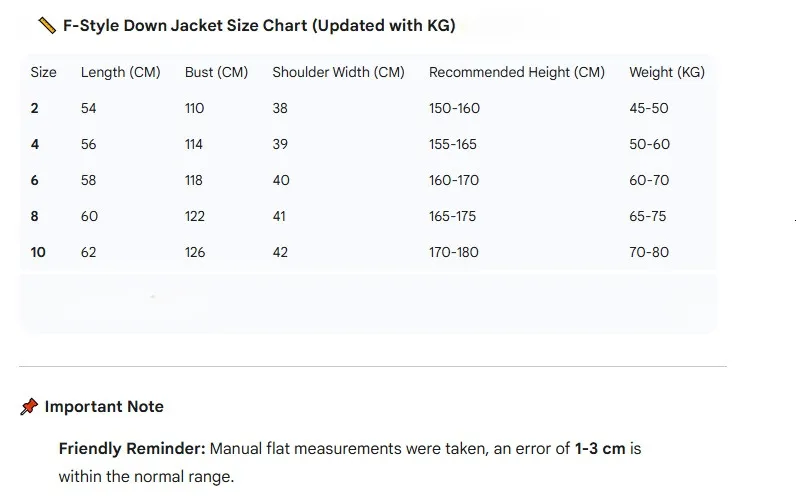Click the Bust (CM) column header
The width and height of the screenshot is (802, 497).
point(216,72)
